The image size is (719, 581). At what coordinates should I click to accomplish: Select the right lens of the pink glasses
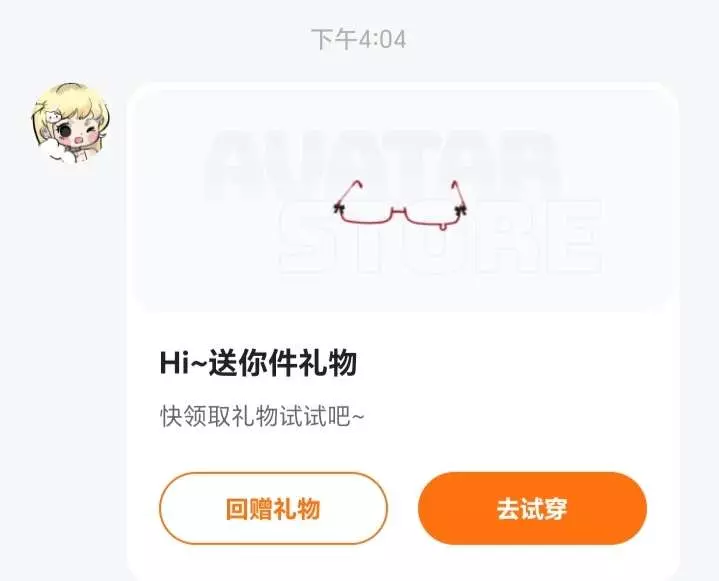(x=431, y=216)
